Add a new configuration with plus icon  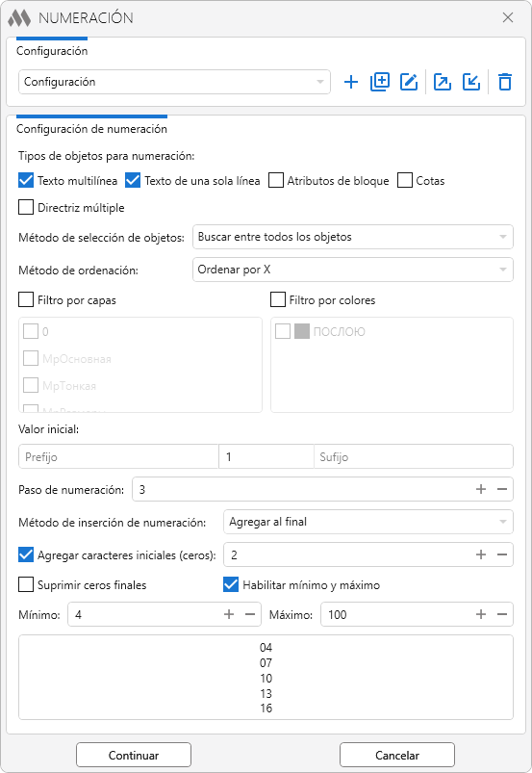point(351,82)
